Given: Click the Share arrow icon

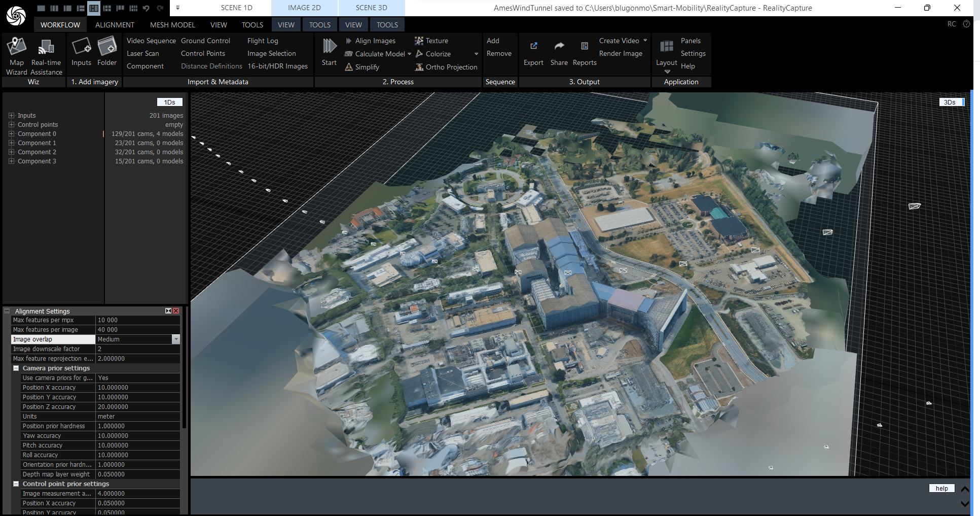Looking at the screenshot, I should pos(559,47).
